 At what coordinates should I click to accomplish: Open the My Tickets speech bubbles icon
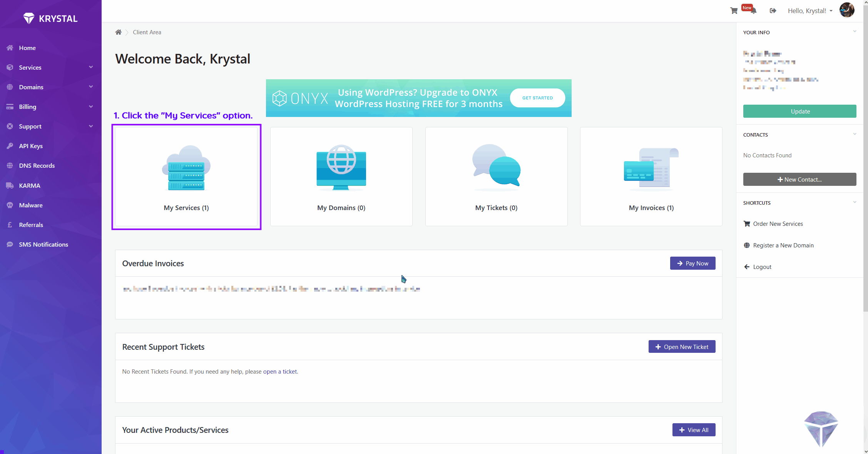pos(497,167)
